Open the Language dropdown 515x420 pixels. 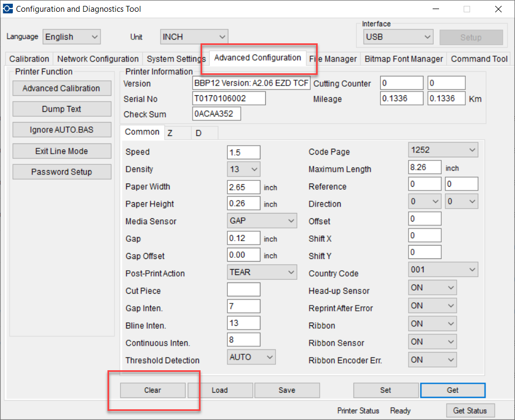tap(72, 37)
